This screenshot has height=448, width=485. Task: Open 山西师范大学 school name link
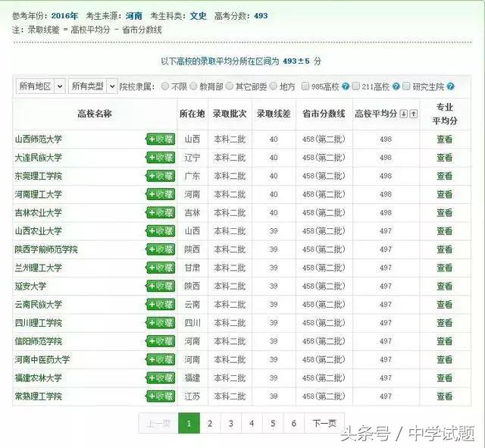tap(39, 139)
